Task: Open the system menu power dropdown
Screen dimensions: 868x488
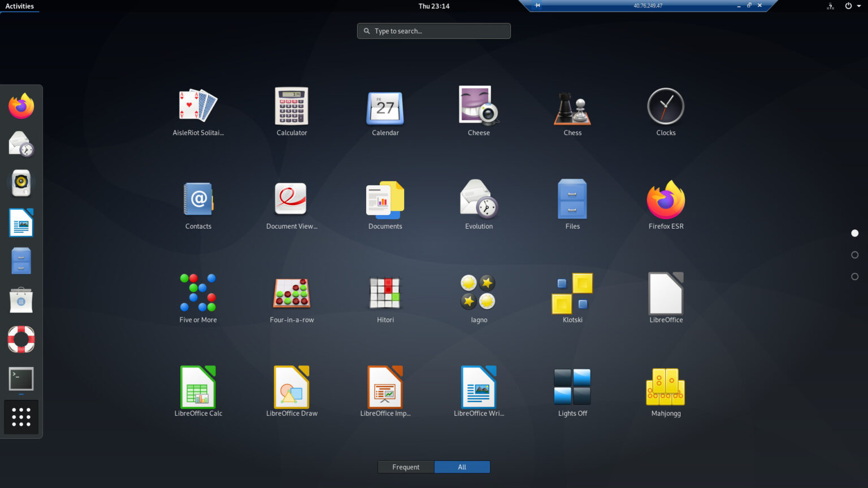Action: point(852,6)
